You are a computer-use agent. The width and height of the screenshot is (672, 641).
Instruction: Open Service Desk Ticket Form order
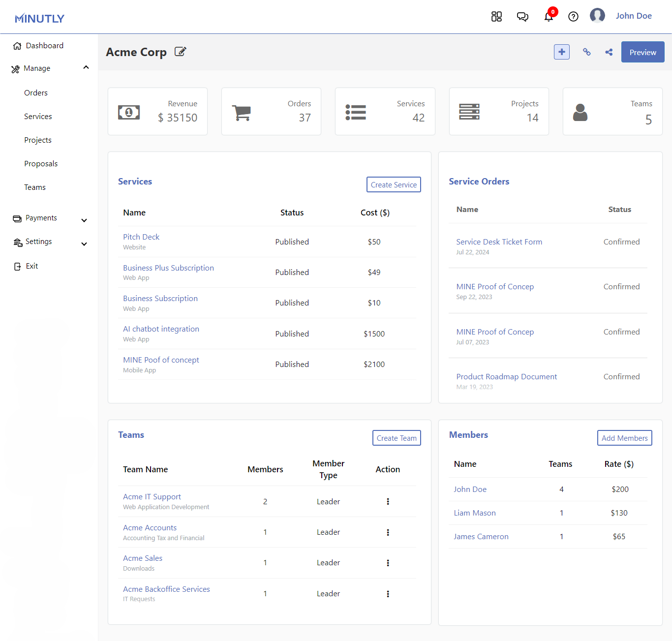pyautogui.click(x=499, y=242)
